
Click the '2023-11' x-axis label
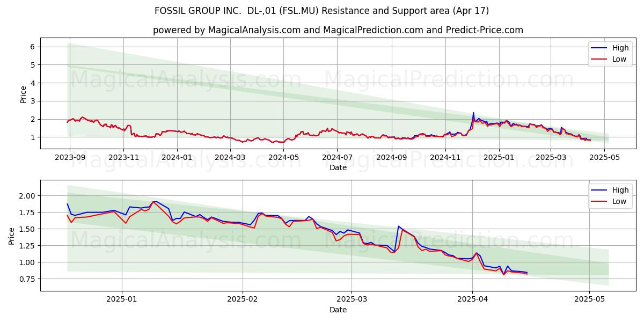pos(123,157)
